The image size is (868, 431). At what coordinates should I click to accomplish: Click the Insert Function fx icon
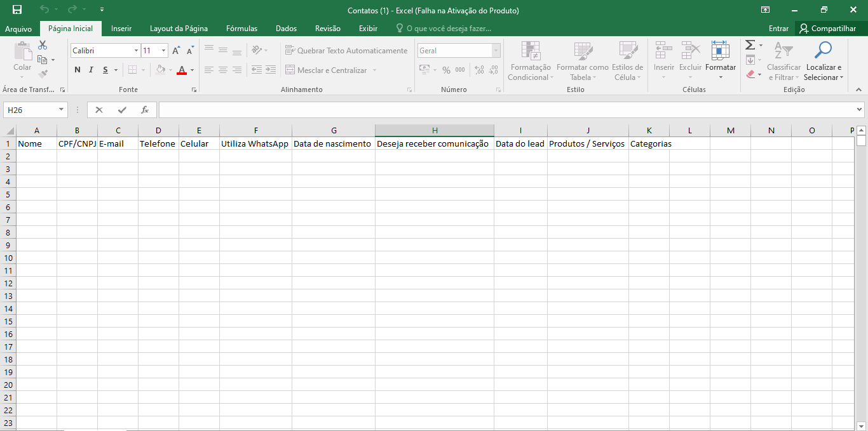coord(145,110)
